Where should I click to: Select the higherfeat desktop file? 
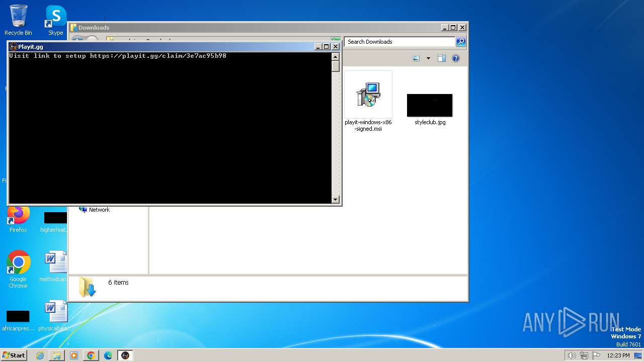[55, 222]
